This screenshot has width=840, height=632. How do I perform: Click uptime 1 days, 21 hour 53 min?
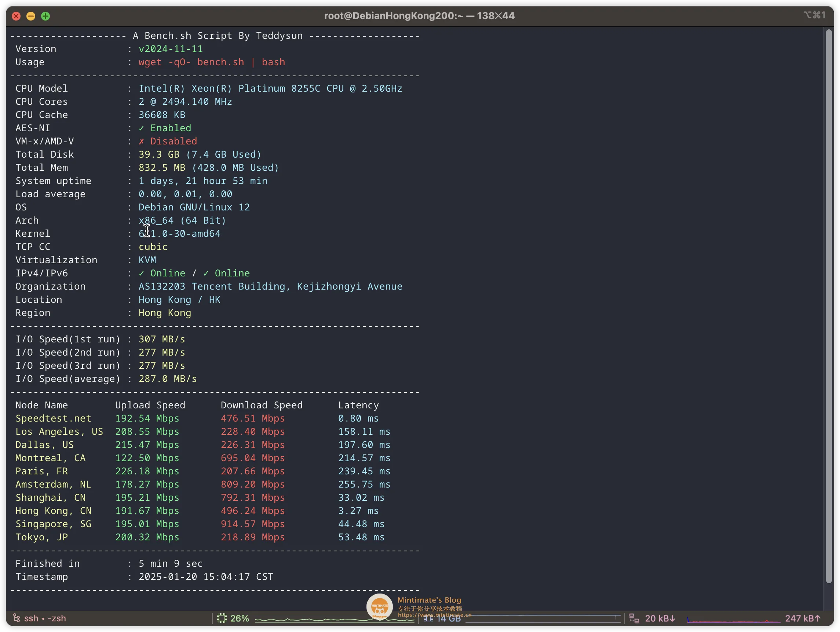[x=203, y=181]
